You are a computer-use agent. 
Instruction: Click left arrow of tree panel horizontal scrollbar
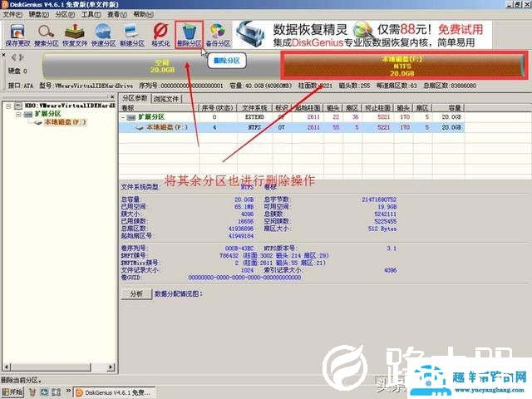click(7, 367)
